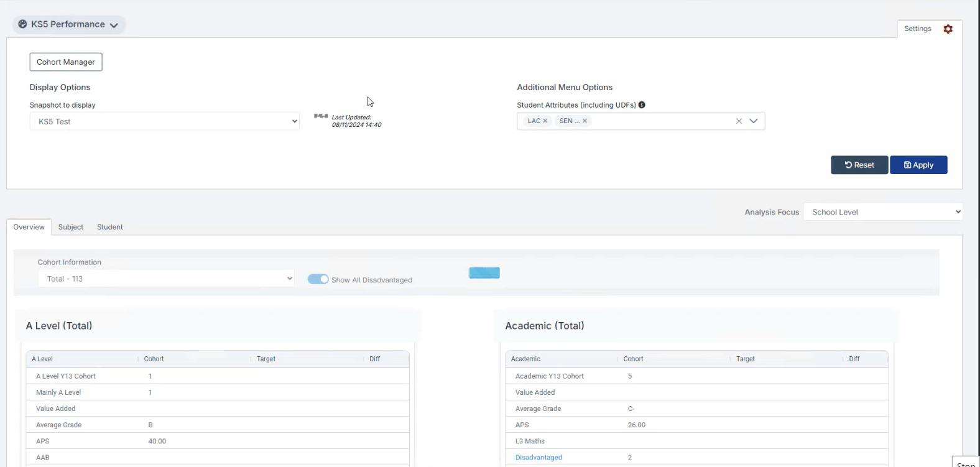Viewport: 980px width, 467px height.
Task: Click the snapshot icon beside Last Updated
Action: (321, 116)
